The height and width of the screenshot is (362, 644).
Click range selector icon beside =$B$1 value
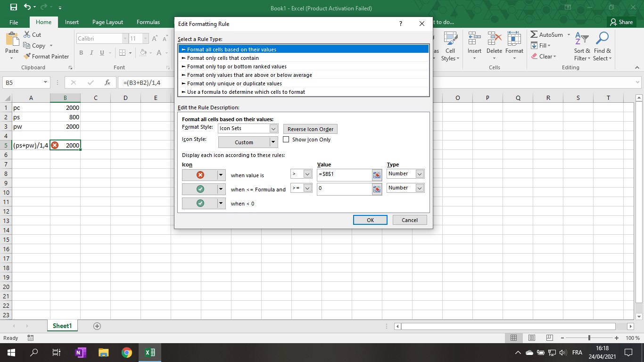pyautogui.click(x=377, y=175)
